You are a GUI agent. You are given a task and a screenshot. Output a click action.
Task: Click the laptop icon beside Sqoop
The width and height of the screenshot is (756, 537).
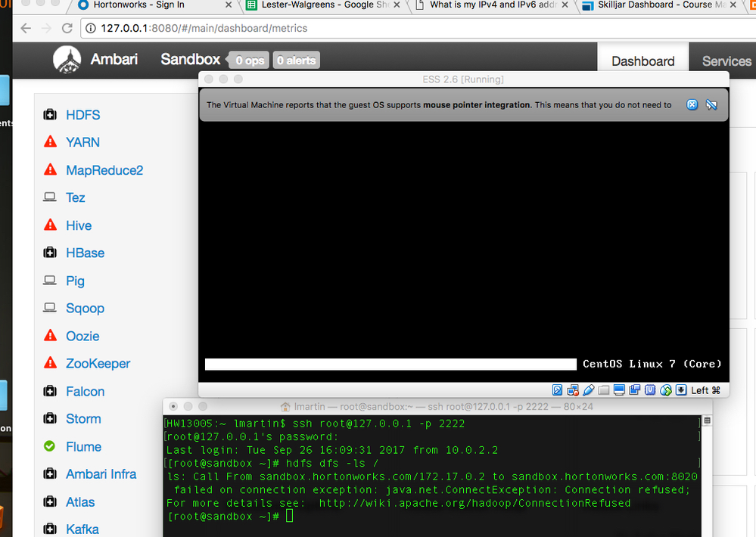[50, 308]
